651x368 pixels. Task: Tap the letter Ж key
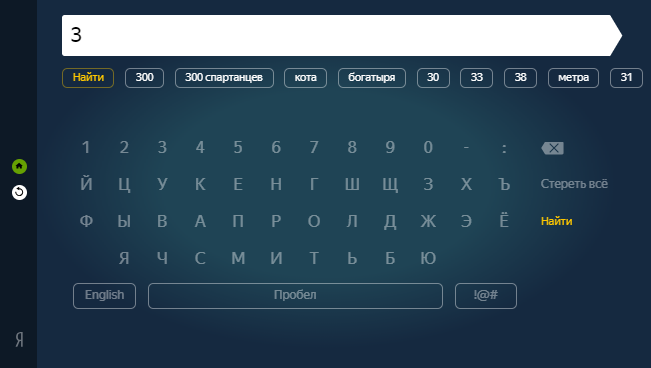tap(428, 221)
